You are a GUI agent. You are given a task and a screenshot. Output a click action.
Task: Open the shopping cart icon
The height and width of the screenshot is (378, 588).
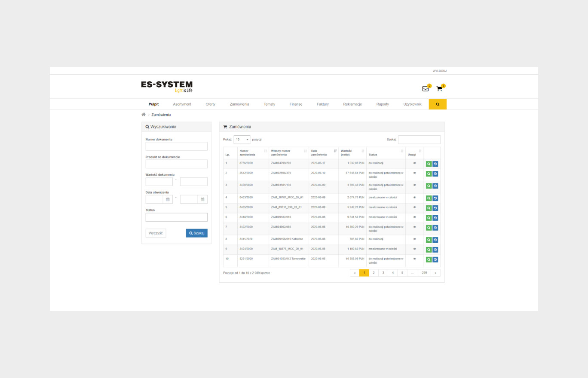439,89
